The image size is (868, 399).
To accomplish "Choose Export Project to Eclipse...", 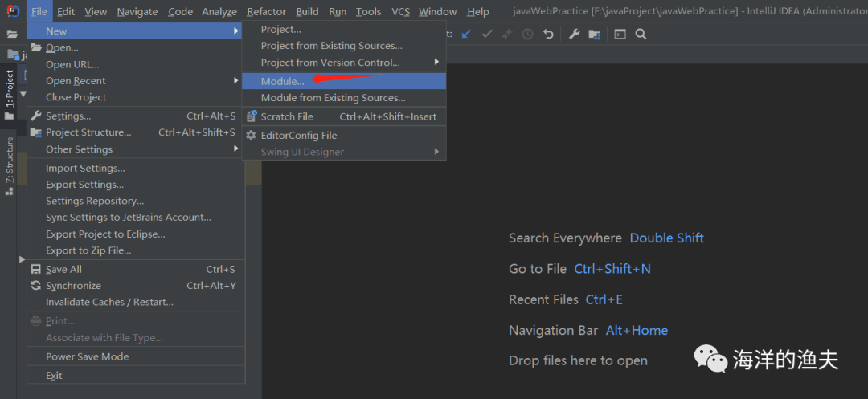I will tap(136, 234).
